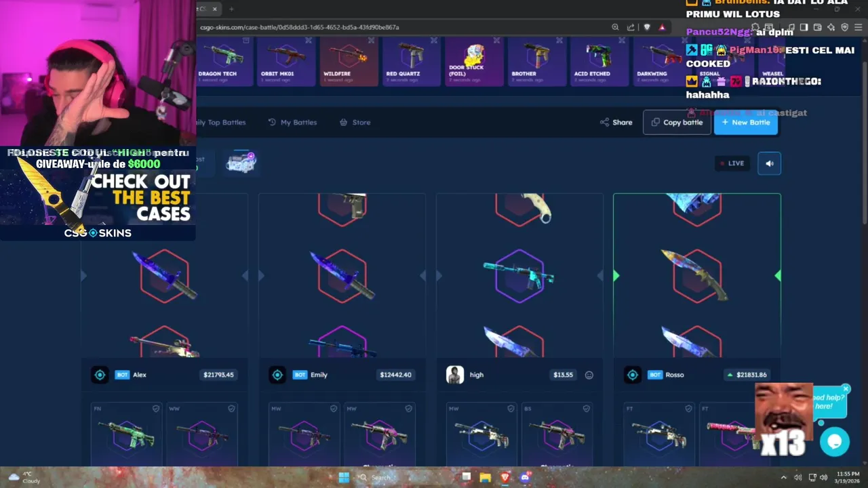Open the live chat support bubble

point(835,442)
